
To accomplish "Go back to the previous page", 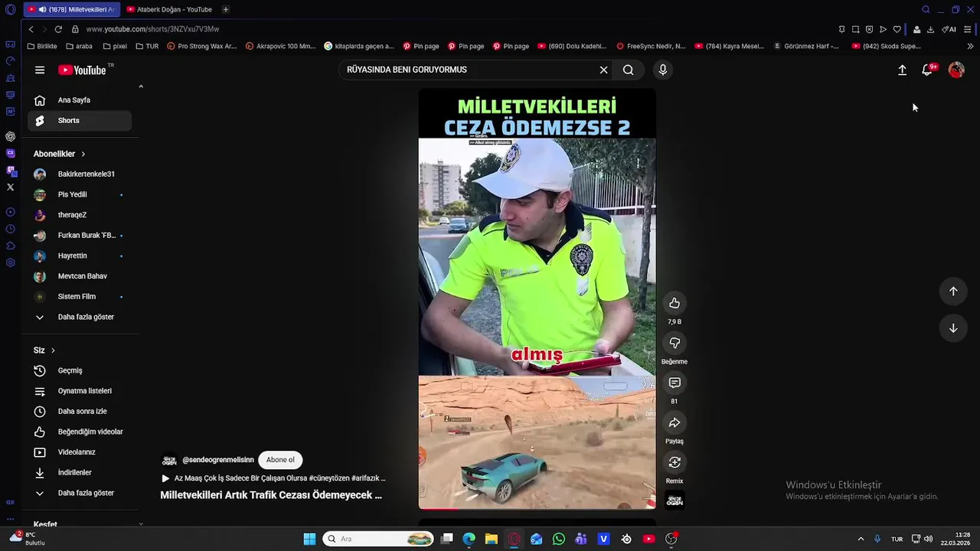I will (x=31, y=29).
